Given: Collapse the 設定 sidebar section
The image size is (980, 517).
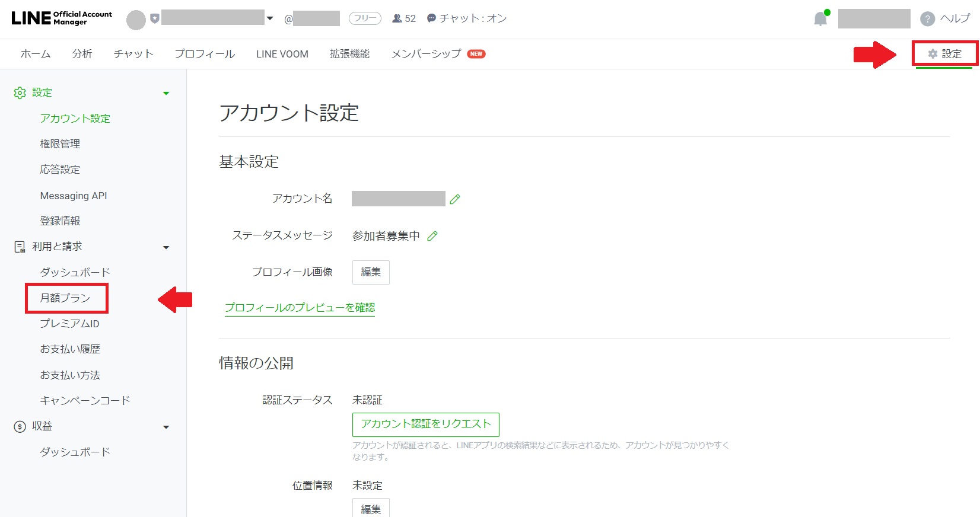Looking at the screenshot, I should coord(166,93).
